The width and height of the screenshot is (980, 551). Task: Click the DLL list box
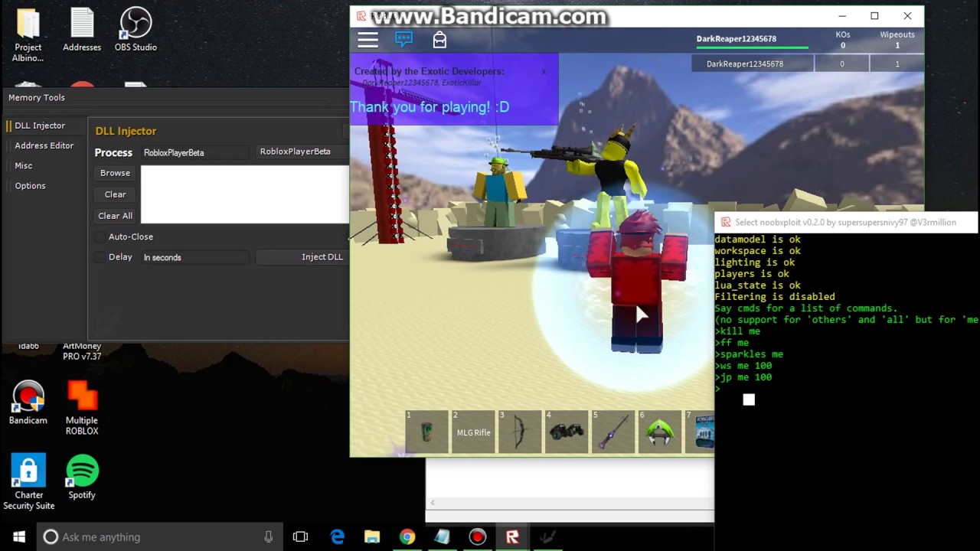244,194
